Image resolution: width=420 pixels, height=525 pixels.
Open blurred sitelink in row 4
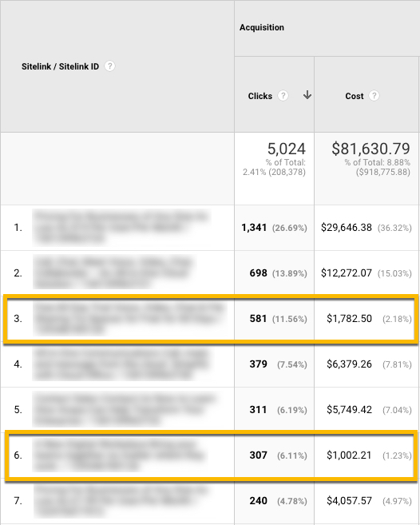click(x=121, y=364)
